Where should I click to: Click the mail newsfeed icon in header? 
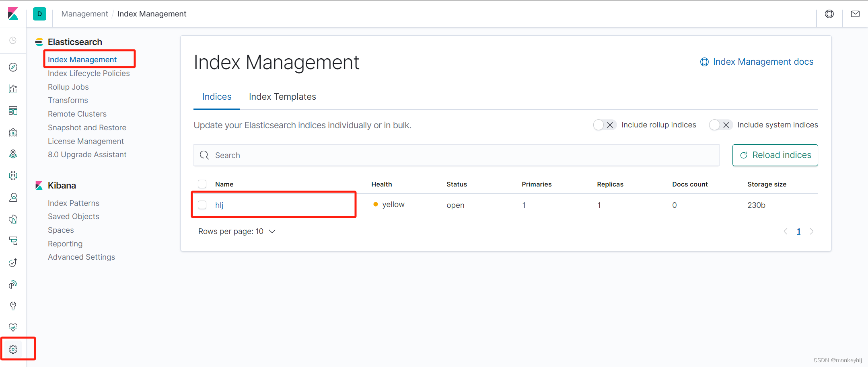click(855, 14)
